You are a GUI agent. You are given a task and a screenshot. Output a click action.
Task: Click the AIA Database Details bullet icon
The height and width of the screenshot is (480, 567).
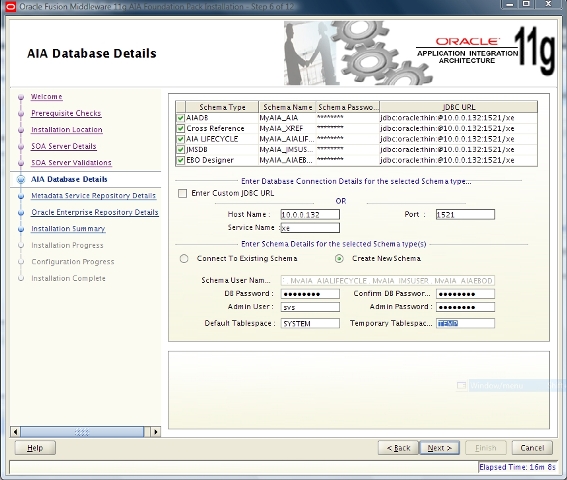pyautogui.click(x=21, y=179)
